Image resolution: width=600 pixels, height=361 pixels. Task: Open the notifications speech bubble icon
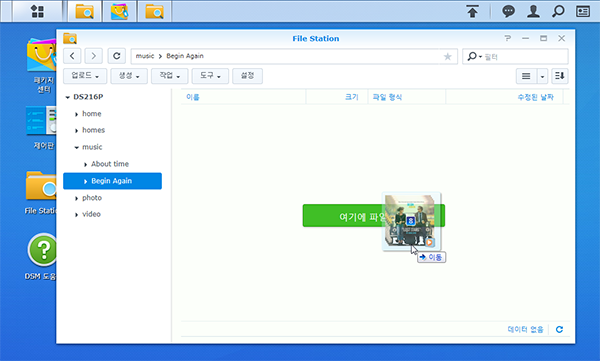[x=508, y=11]
